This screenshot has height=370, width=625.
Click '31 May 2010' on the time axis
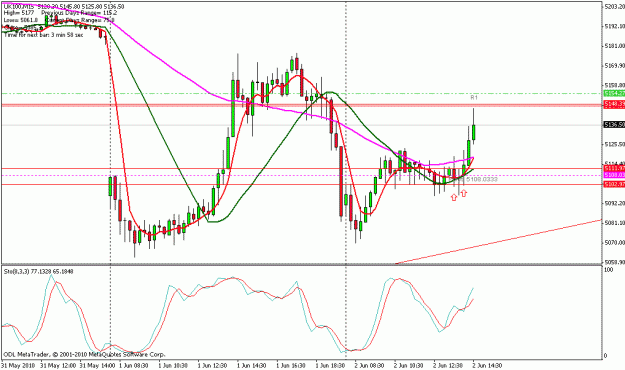pos(18,365)
